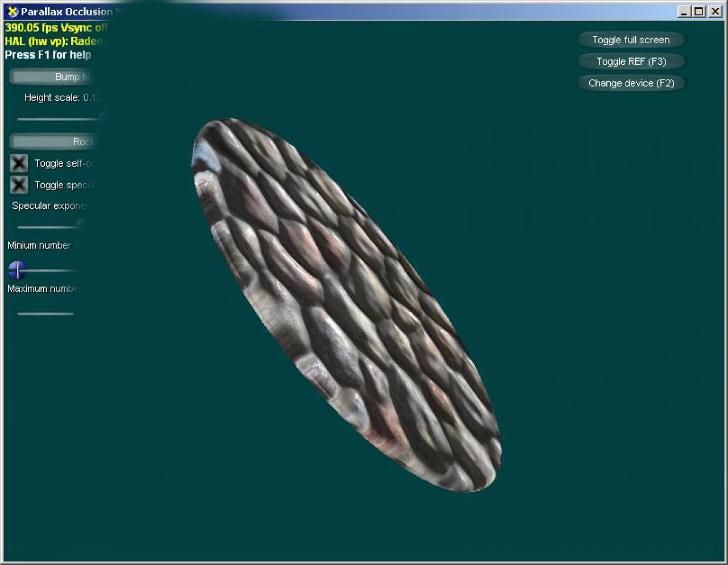The width and height of the screenshot is (728, 565).
Task: Click the 'HAL (hw vp)' device text
Action: coord(54,41)
